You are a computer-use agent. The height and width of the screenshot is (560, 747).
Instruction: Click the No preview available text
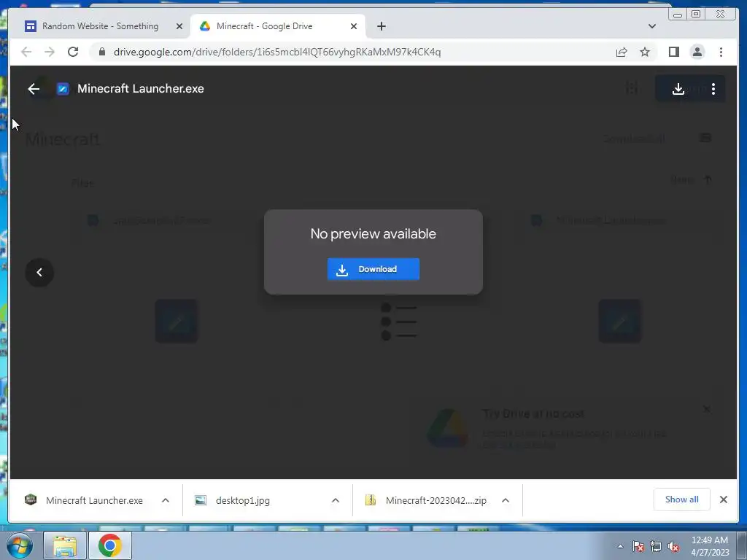point(373,234)
